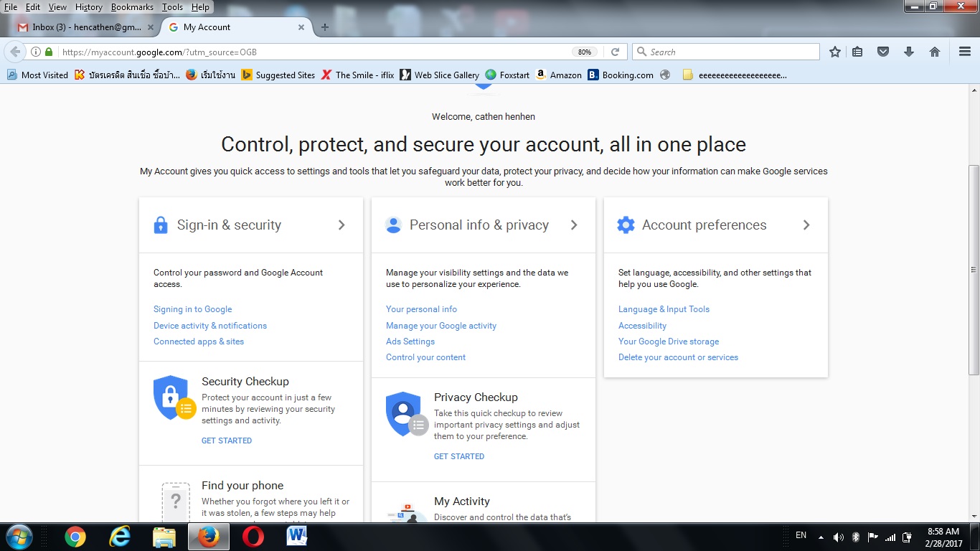Click the Pocket save icon
980x551 pixels.
coord(883,52)
